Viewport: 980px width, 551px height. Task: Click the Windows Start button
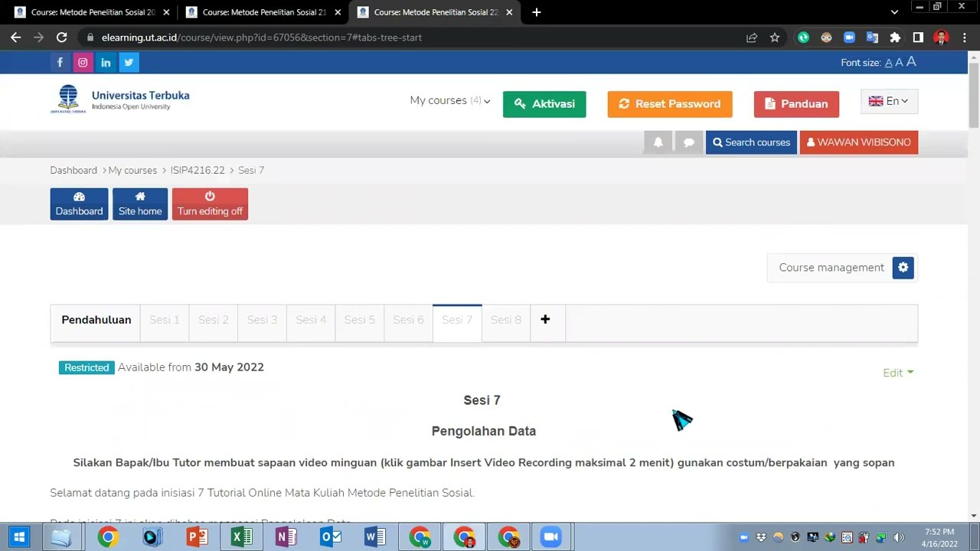[x=19, y=537]
